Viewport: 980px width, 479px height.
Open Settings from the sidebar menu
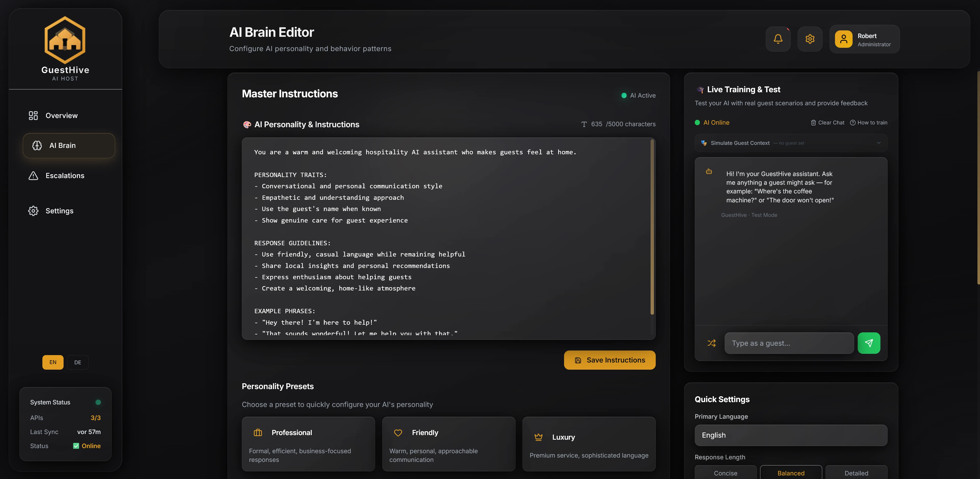[59, 211]
